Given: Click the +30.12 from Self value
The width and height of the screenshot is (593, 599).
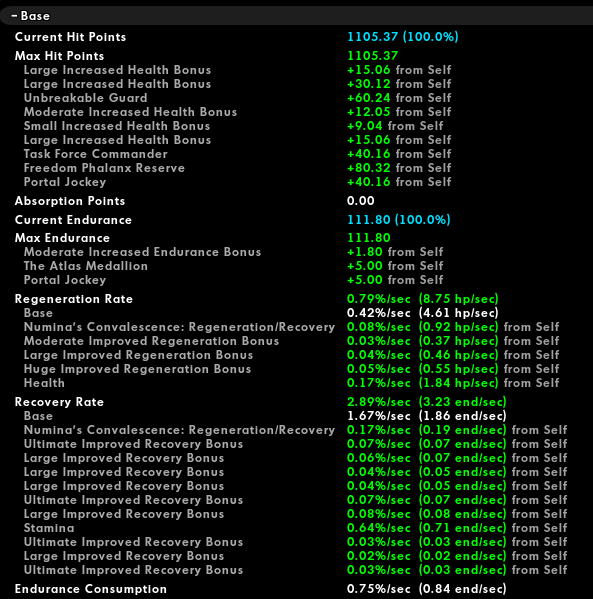Looking at the screenshot, I should click(x=399, y=84).
